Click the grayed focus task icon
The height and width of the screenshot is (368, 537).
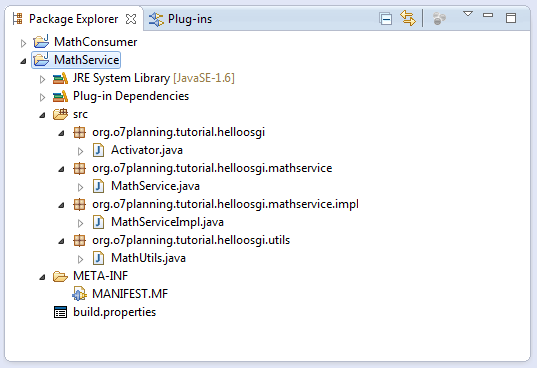pos(439,18)
